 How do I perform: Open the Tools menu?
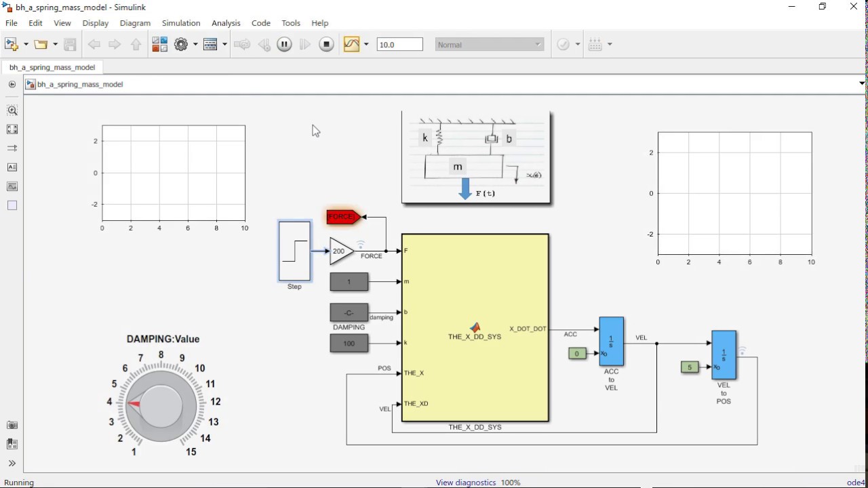[291, 23]
